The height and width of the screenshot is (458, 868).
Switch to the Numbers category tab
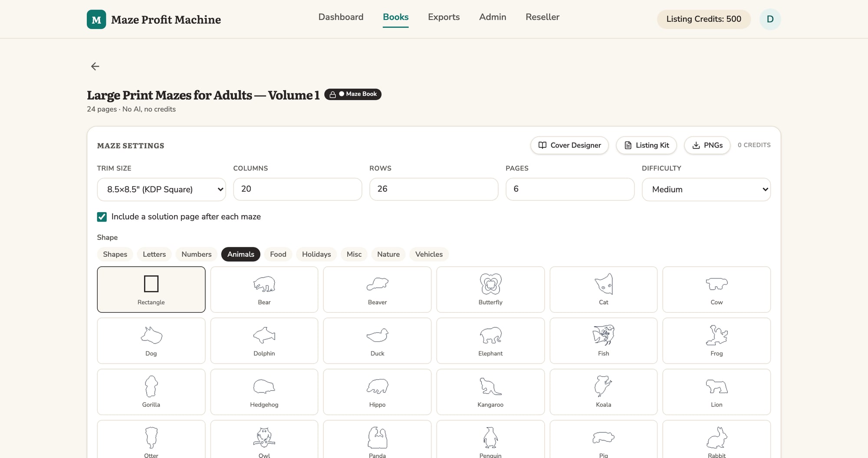coord(197,254)
